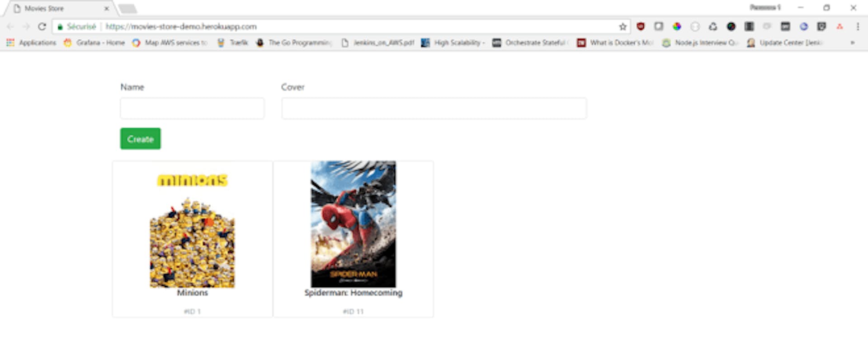
Task: Click the Name field label
Action: [x=132, y=87]
